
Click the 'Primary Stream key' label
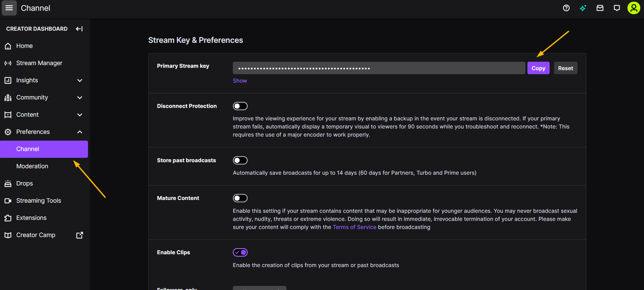click(x=183, y=66)
